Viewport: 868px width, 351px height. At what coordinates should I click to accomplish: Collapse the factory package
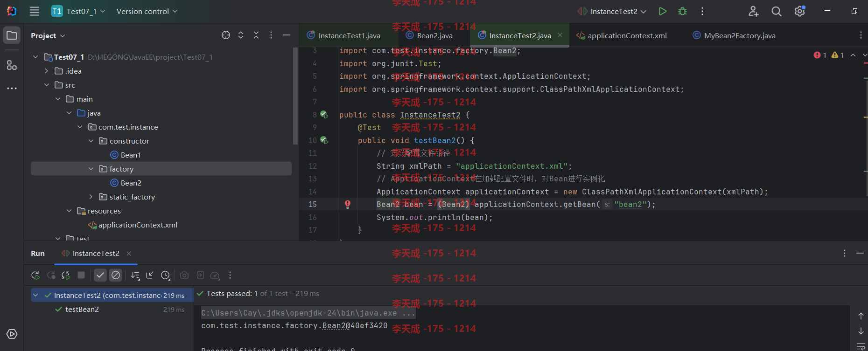pos(91,169)
